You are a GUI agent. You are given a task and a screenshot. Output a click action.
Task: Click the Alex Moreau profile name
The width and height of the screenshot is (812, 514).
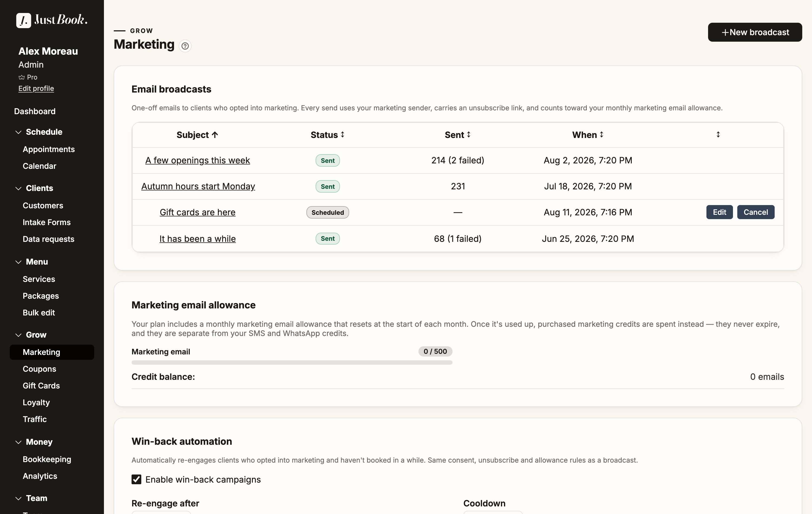(x=48, y=51)
